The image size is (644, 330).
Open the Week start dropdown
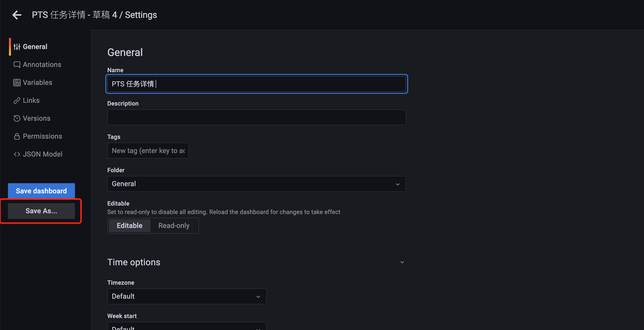point(187,327)
